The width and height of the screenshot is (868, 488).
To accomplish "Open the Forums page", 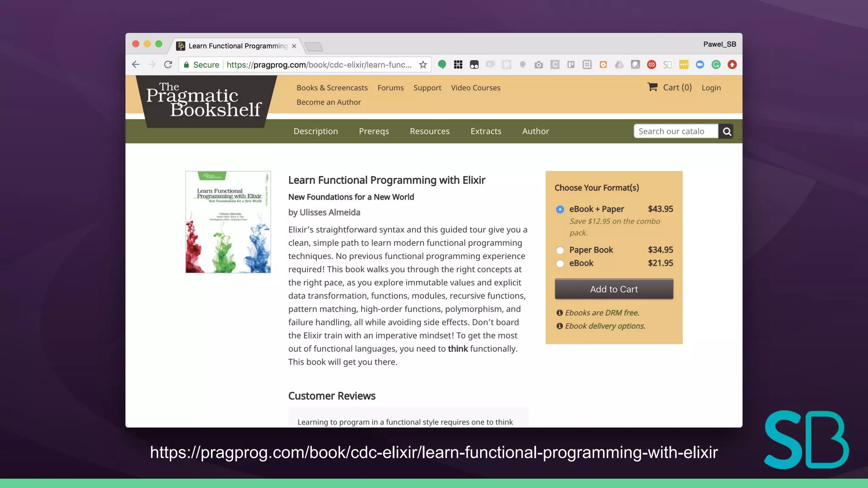I will pos(391,88).
